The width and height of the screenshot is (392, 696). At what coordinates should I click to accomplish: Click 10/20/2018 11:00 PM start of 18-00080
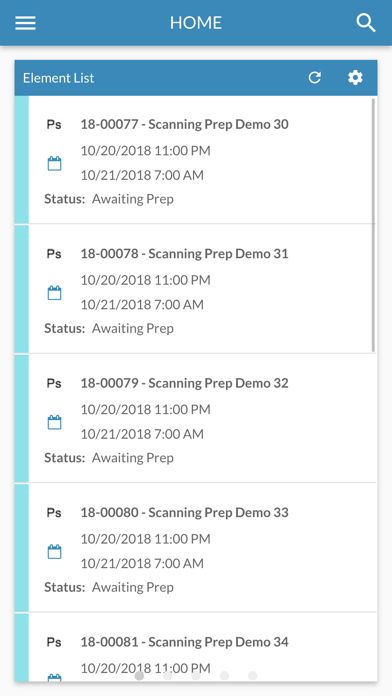[145, 539]
